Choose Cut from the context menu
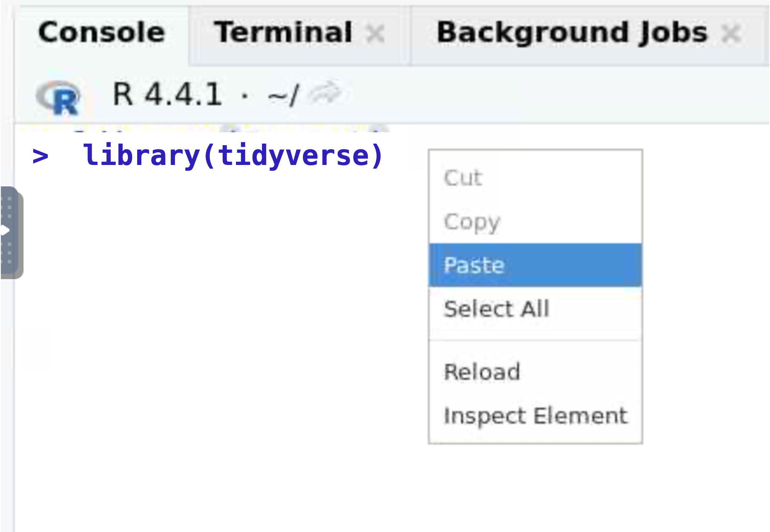This screenshot has height=532, width=770. pyautogui.click(x=463, y=178)
